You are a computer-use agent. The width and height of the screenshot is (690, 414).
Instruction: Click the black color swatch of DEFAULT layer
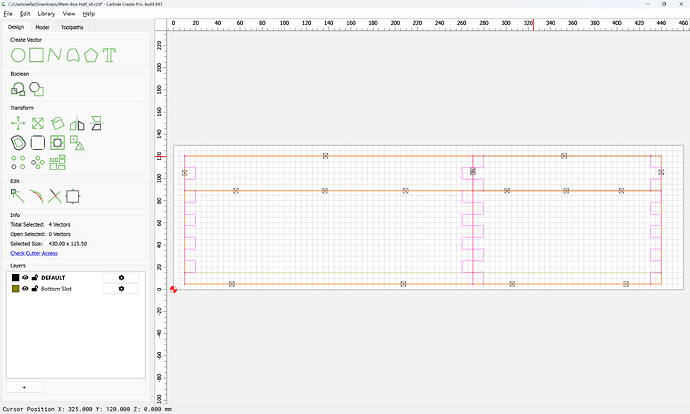(x=15, y=278)
